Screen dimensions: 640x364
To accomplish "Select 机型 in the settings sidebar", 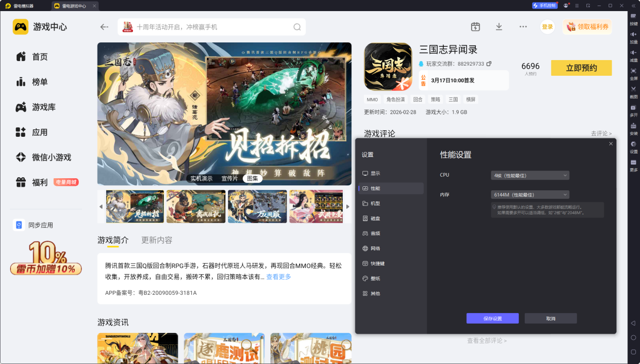I will pos(391,203).
